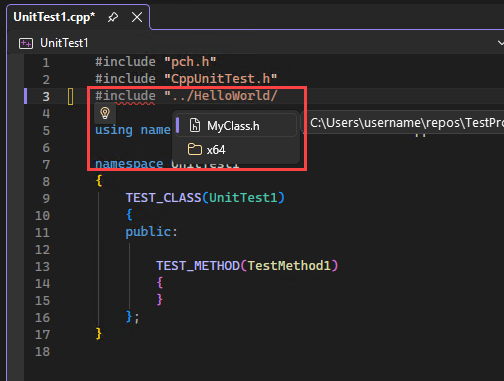Place cursor in #include "pch.h" line
Image resolution: width=504 pixels, height=381 pixels.
(x=156, y=62)
